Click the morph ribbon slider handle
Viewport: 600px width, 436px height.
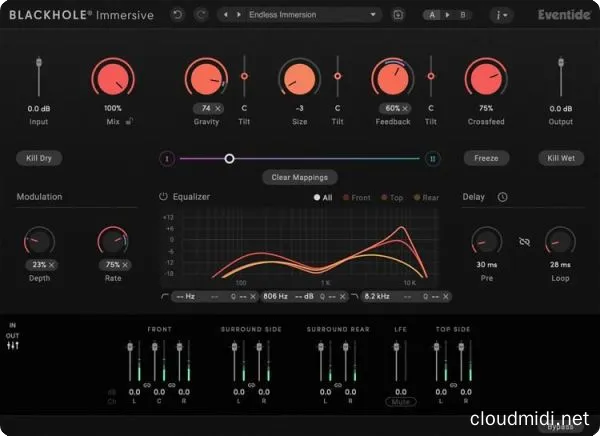[x=229, y=158]
